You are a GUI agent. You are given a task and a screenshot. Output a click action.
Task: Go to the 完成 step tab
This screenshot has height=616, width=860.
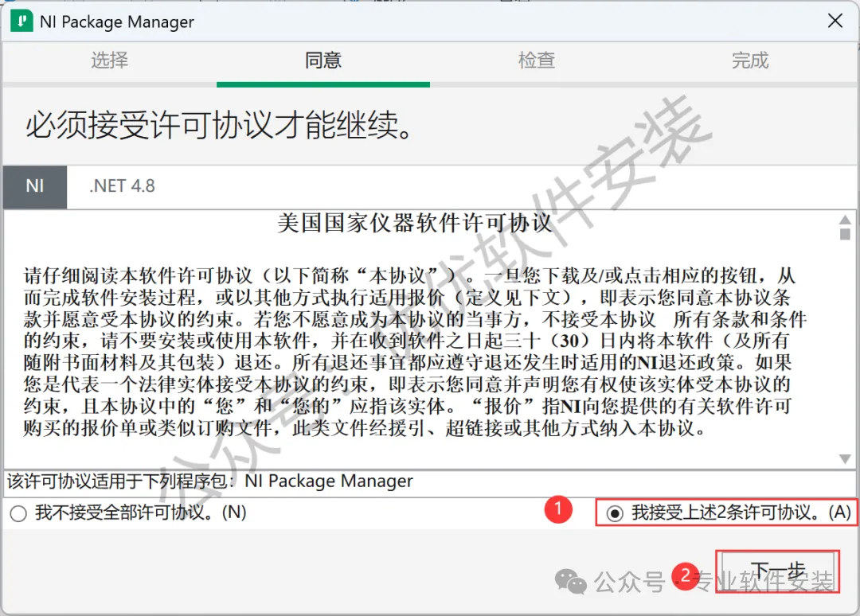750,60
